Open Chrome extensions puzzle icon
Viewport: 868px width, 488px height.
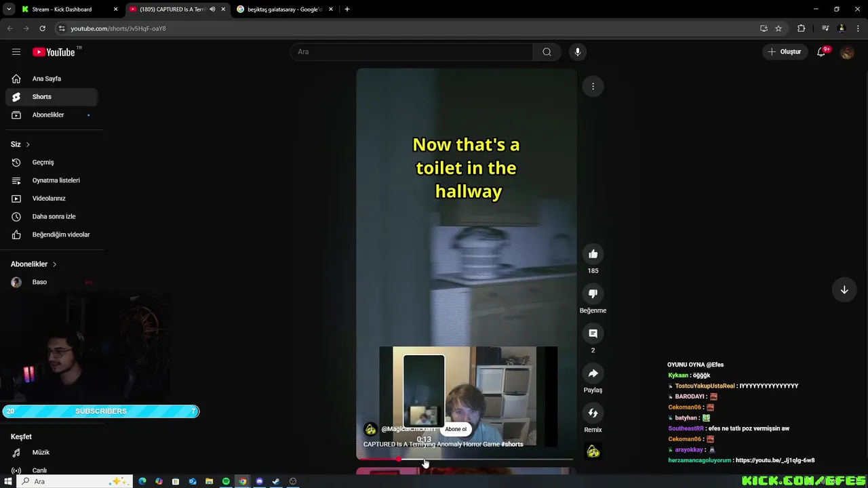[802, 28]
